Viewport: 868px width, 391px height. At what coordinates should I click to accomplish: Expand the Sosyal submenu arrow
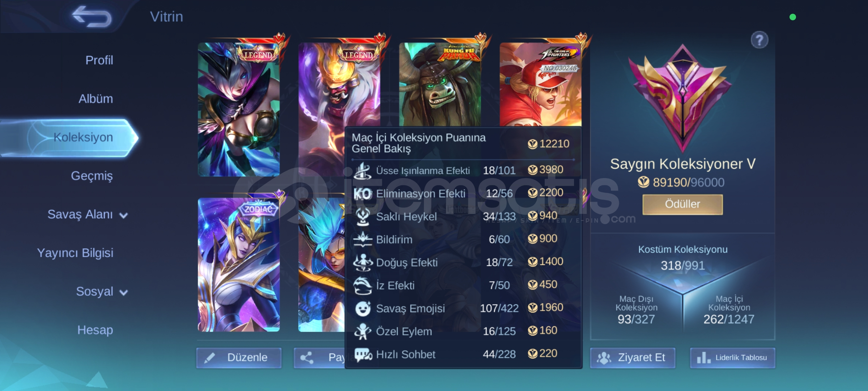[124, 293]
